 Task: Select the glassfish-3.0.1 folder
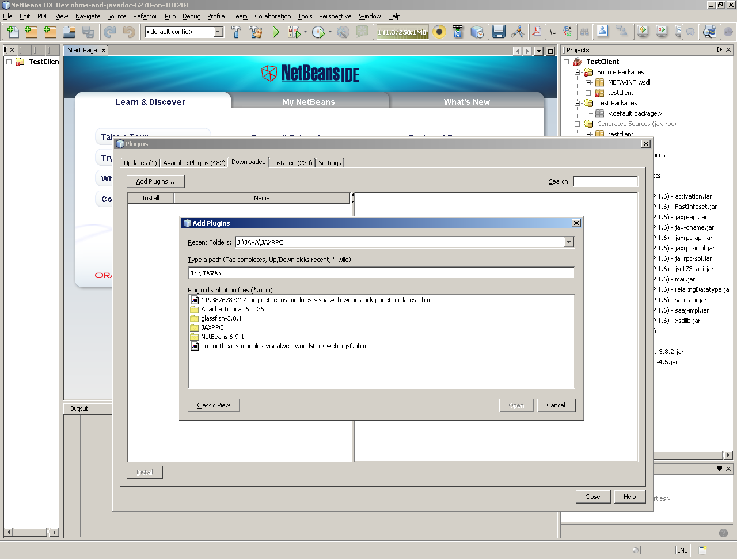(216, 318)
